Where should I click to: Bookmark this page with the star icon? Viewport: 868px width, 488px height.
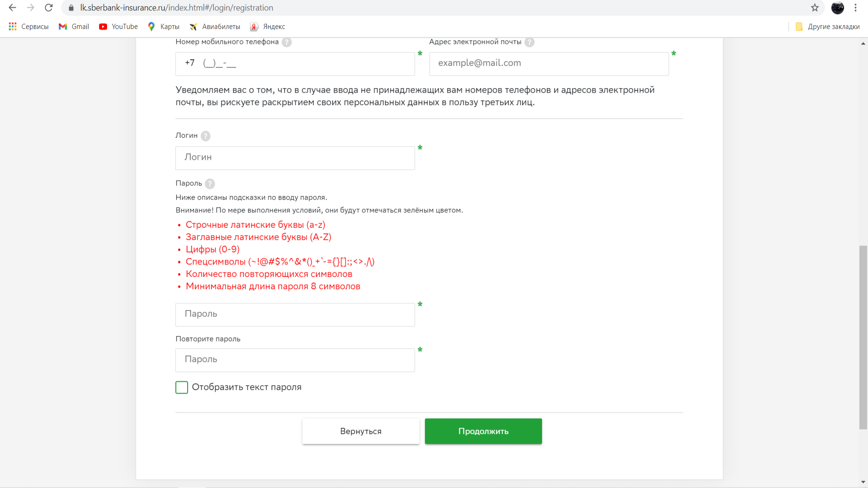pyautogui.click(x=815, y=8)
